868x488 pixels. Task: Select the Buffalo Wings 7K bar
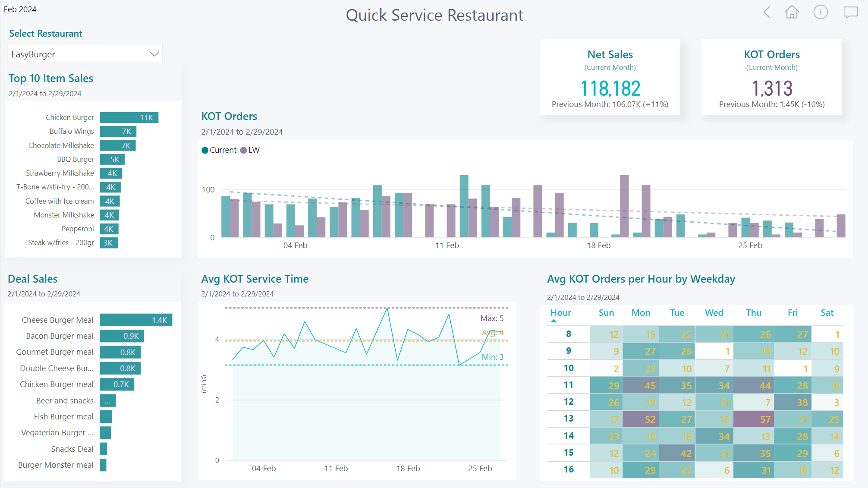[x=118, y=131]
